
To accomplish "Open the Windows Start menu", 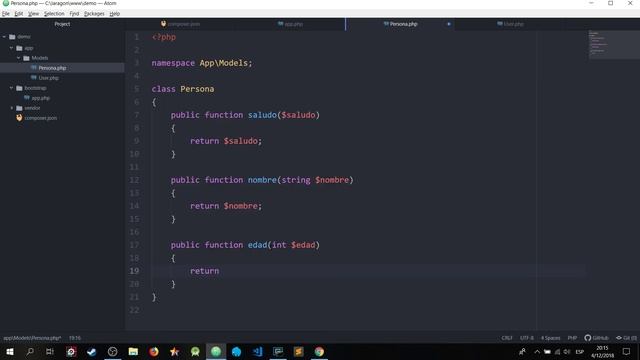I will point(10,351).
